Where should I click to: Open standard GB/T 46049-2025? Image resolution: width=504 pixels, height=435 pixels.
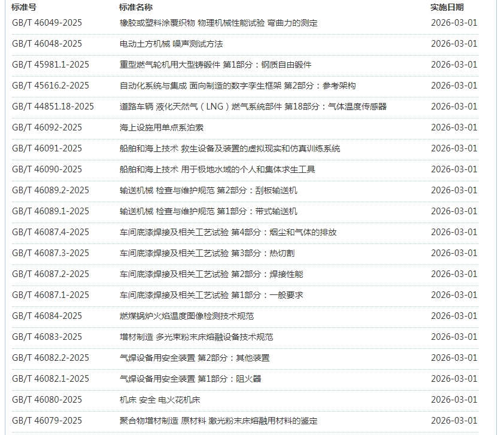pyautogui.click(x=47, y=23)
